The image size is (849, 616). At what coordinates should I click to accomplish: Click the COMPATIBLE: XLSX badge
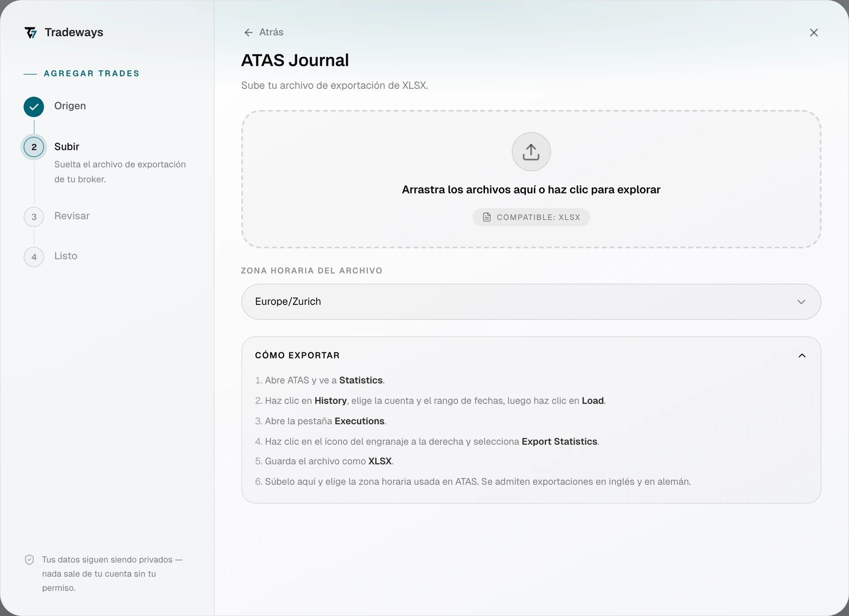(531, 217)
